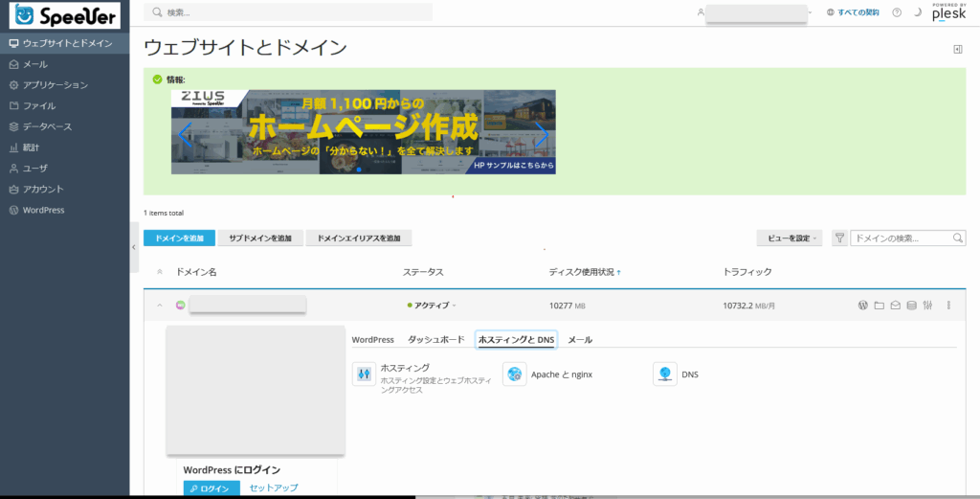The image size is (980, 499).
Task: Collapse all domains with double chevron
Action: point(160,272)
